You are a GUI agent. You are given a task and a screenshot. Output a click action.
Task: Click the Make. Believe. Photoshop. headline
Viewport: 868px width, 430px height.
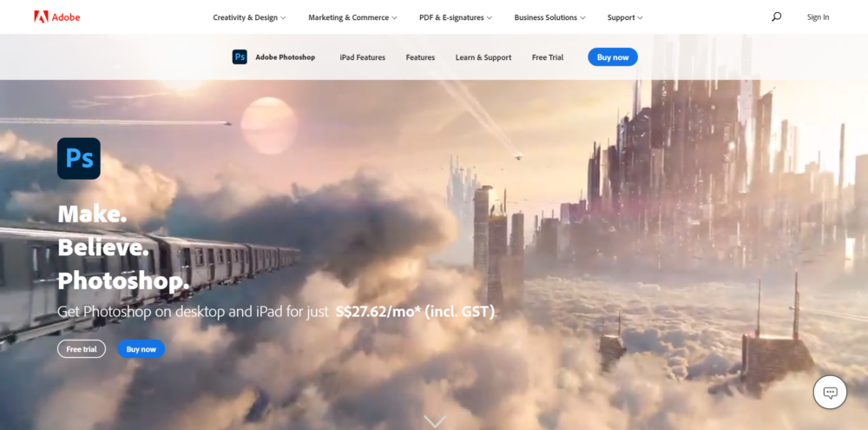[124, 248]
